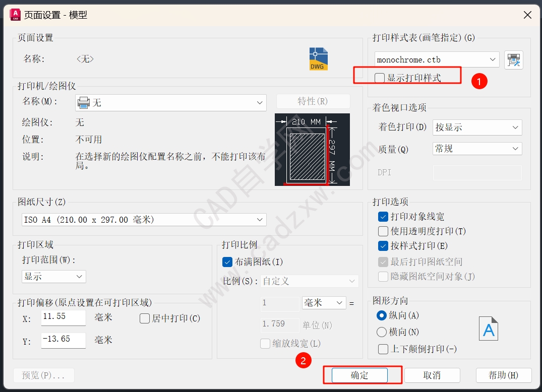Select 横向(N) radio button

tap(381, 332)
